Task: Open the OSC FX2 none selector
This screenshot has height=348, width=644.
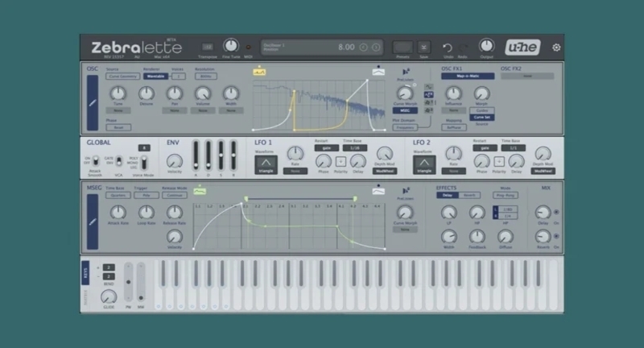Action: click(527, 76)
